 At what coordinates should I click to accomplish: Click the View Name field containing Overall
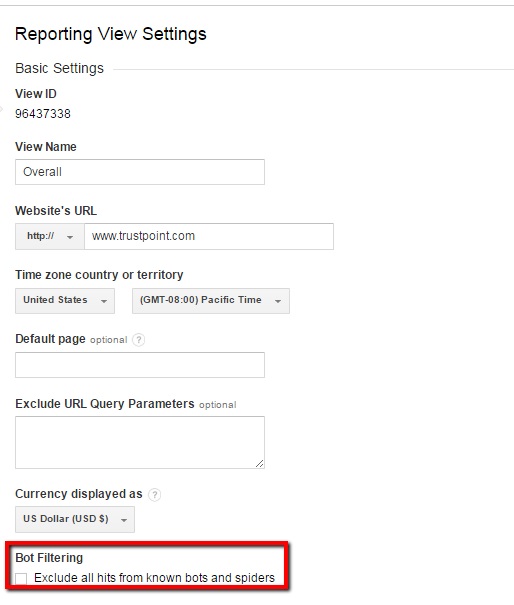click(140, 172)
